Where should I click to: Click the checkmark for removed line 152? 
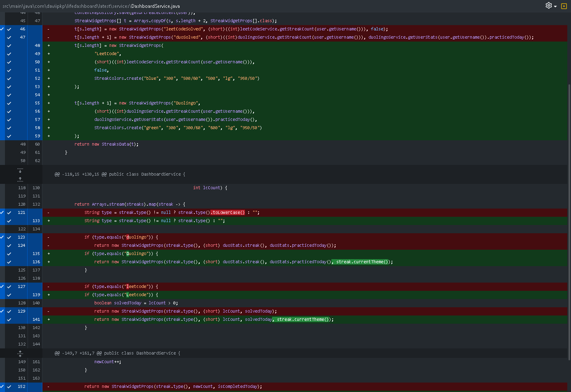pos(9,387)
